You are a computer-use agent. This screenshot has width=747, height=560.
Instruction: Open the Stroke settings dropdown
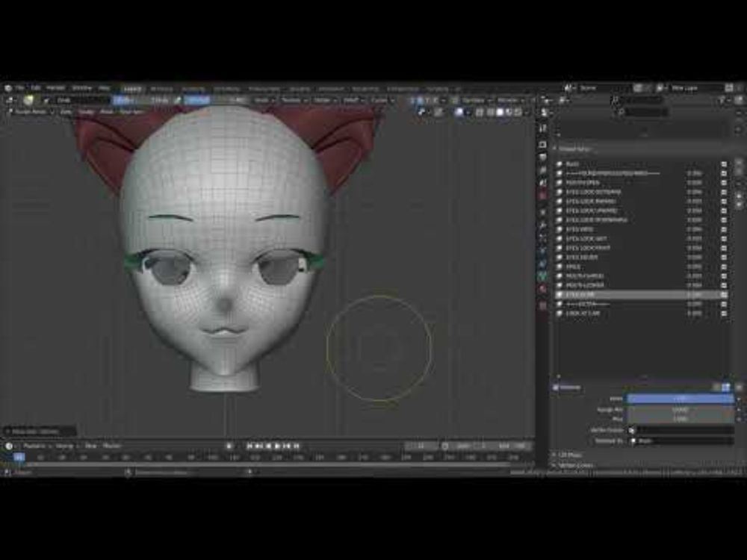324,100
